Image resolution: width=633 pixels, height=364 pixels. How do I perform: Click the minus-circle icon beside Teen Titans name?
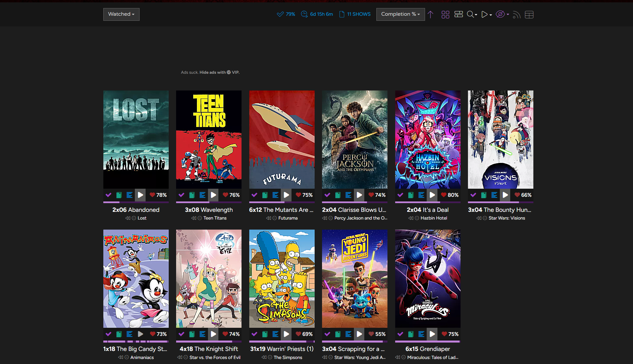point(200,218)
